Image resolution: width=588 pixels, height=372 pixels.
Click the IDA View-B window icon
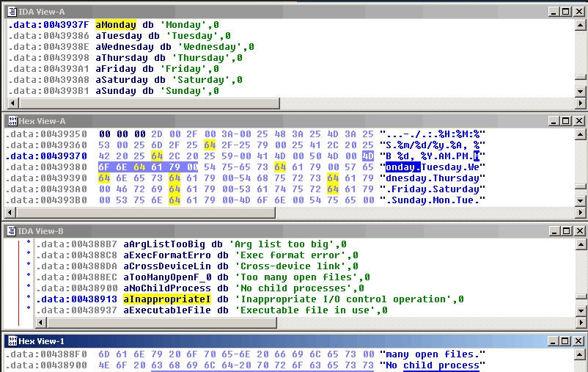pos(12,231)
